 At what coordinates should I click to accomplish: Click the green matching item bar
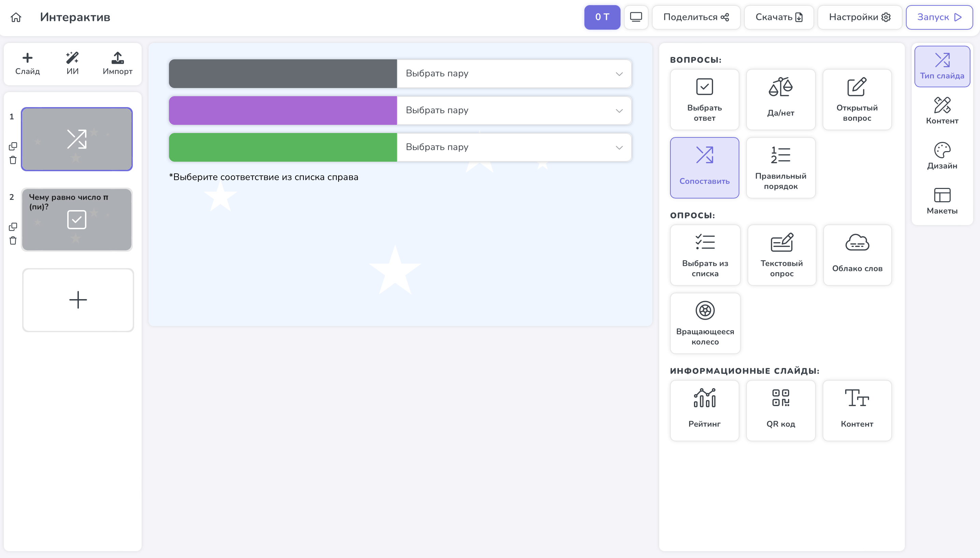[283, 147]
